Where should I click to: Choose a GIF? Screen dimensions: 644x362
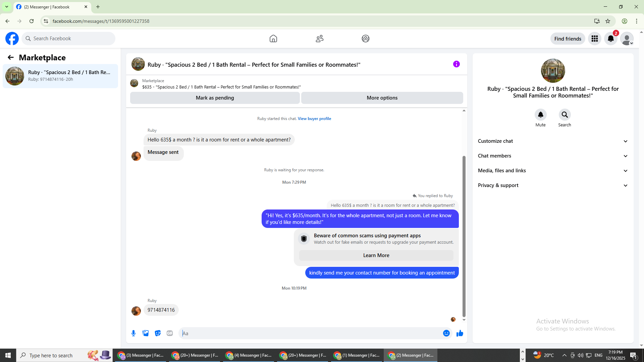(x=170, y=333)
